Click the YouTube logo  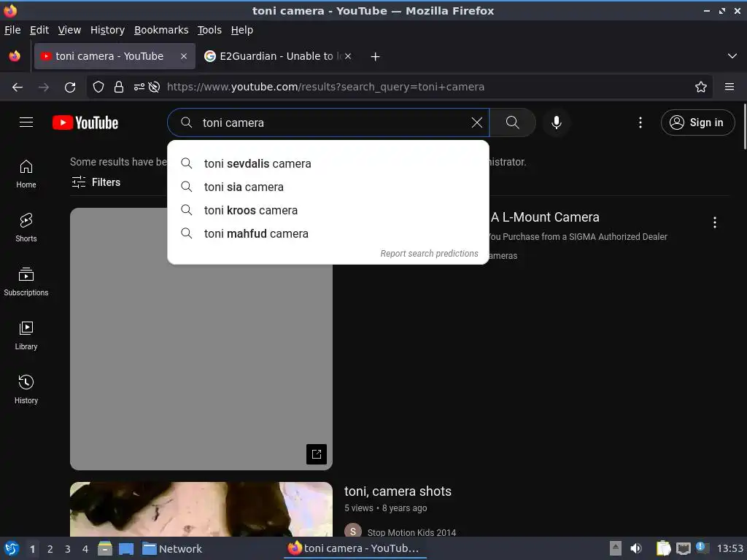coord(85,122)
